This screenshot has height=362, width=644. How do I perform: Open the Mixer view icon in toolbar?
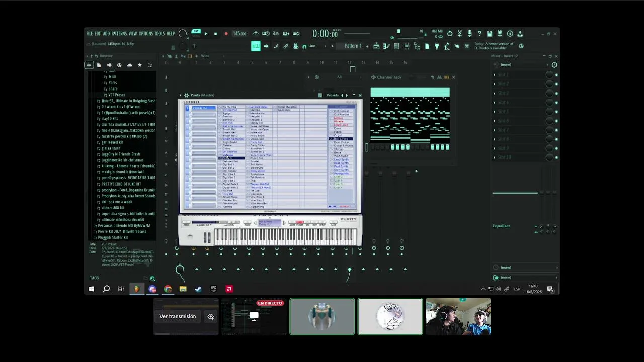(x=407, y=46)
